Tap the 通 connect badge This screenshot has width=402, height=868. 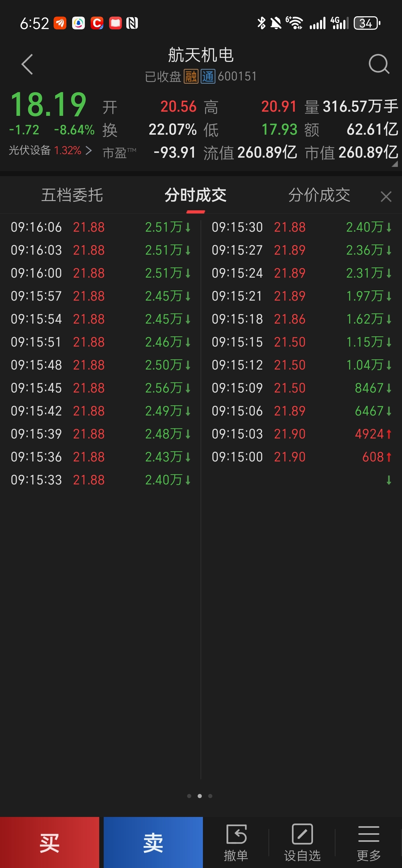208,77
